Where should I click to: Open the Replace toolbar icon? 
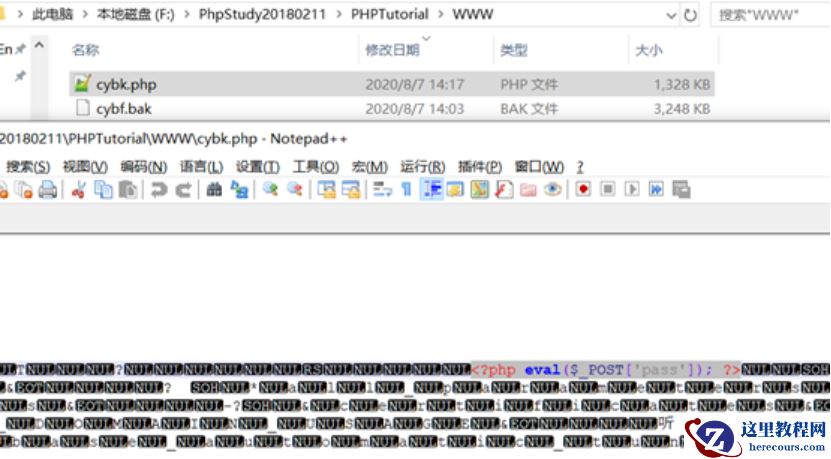pos(239,189)
